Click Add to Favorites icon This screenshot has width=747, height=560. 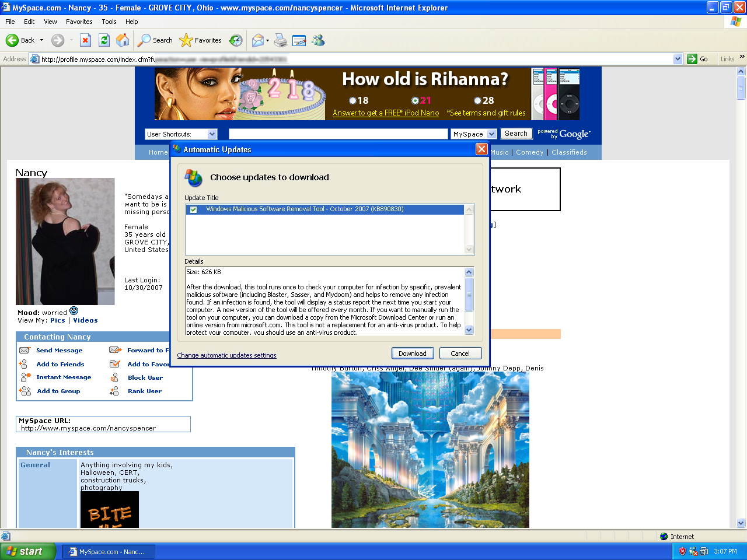[115, 364]
